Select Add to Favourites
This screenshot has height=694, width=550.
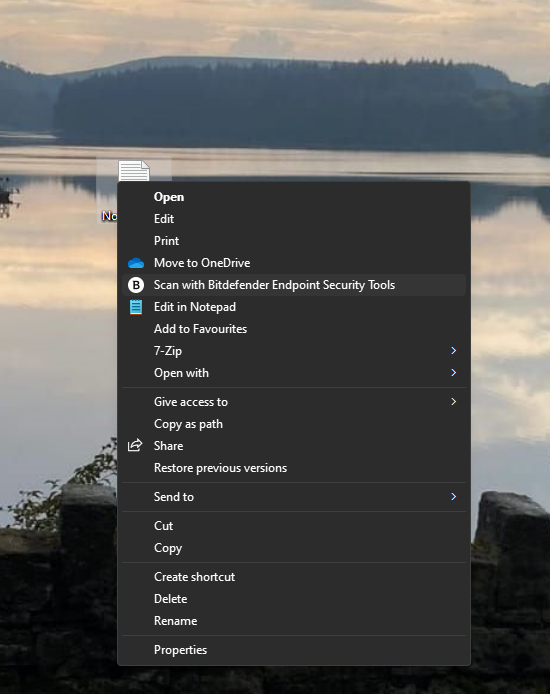point(294,329)
